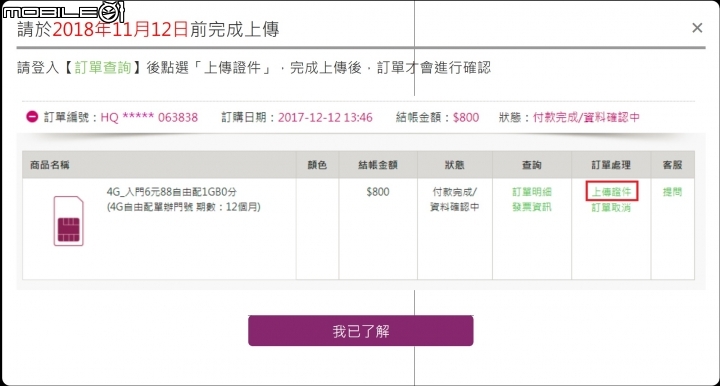Close the upload reminder dialog

pos(697,28)
